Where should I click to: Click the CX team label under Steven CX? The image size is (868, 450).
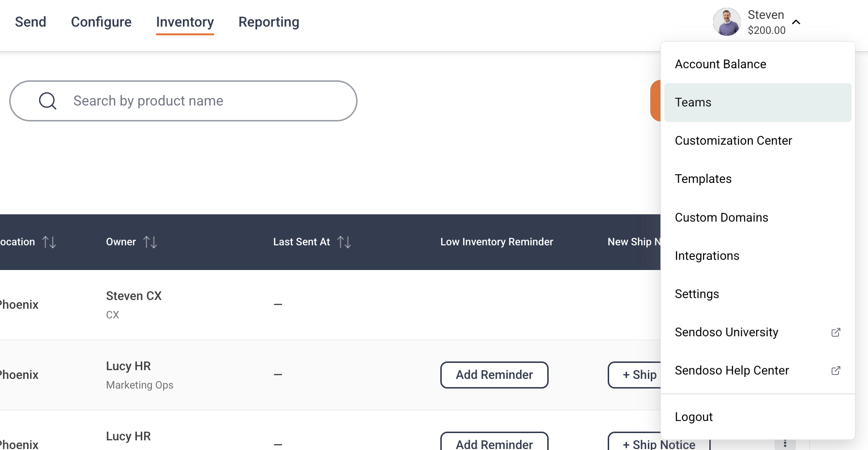(x=112, y=315)
